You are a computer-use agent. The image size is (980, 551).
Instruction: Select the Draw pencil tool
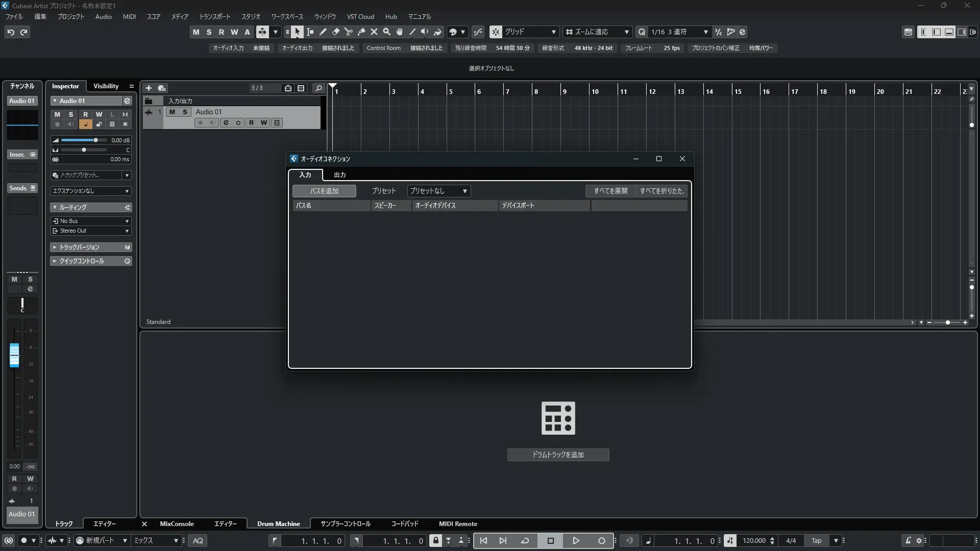coord(323,32)
